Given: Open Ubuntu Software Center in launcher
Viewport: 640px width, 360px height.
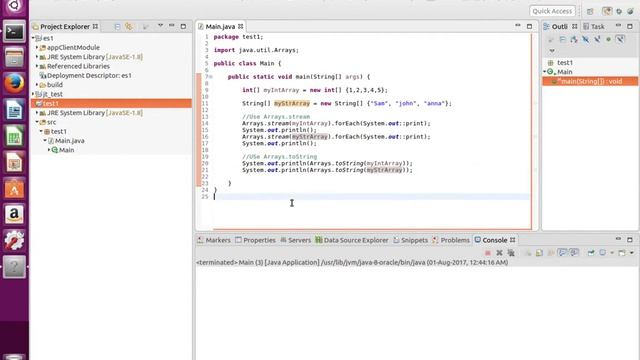Looking at the screenshot, I should point(14,189).
